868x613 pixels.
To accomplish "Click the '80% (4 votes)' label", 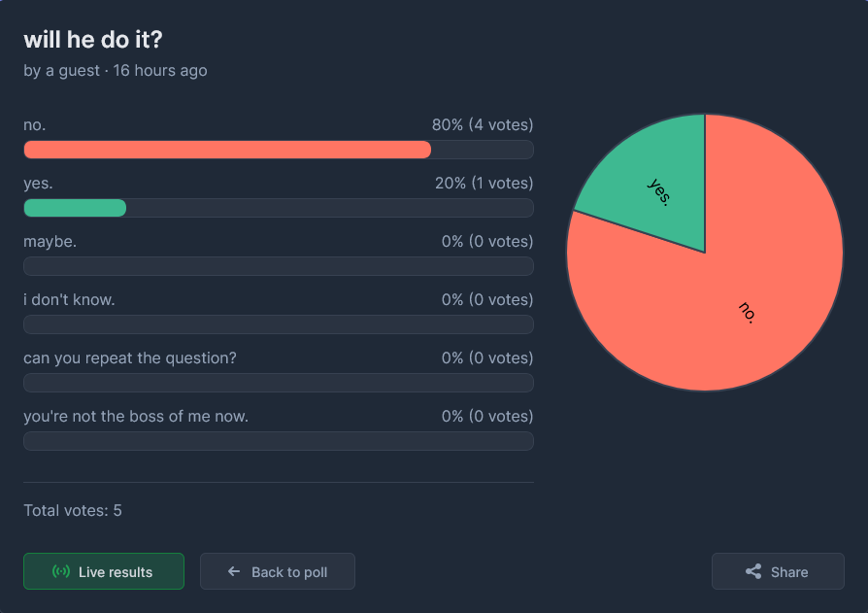I will click(483, 124).
